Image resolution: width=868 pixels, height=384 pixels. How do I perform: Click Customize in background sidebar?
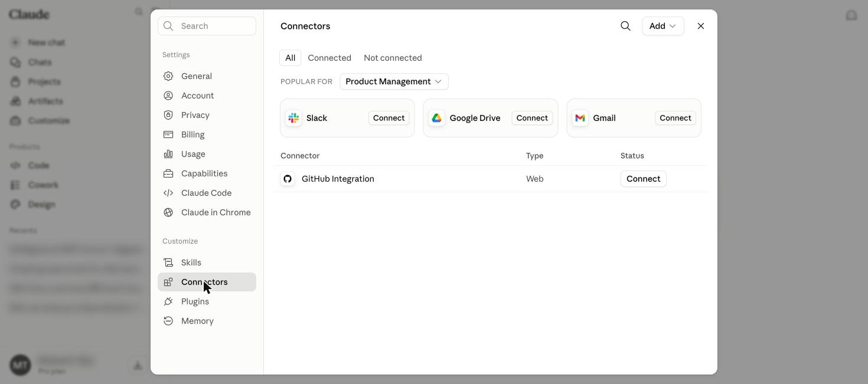coord(49,121)
